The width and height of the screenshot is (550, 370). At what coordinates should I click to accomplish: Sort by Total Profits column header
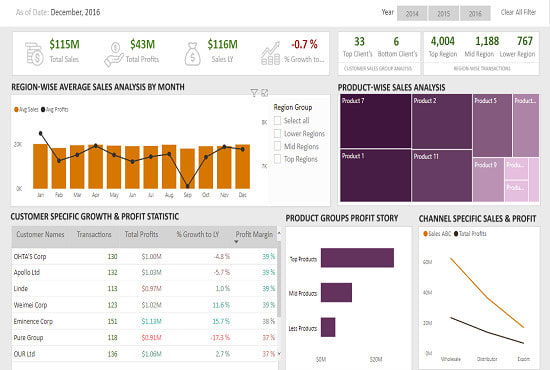141,234
